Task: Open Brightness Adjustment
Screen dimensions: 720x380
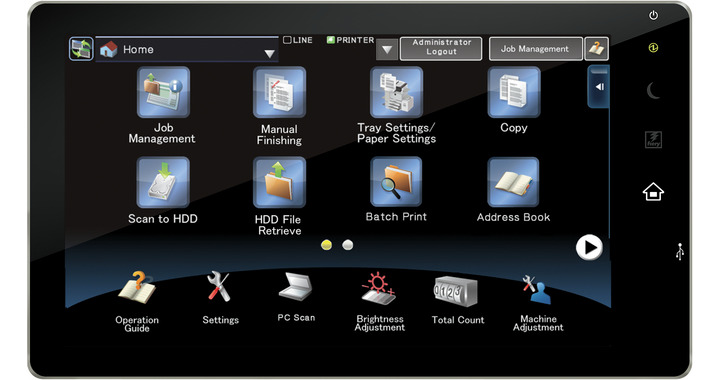Action: pos(378,288)
